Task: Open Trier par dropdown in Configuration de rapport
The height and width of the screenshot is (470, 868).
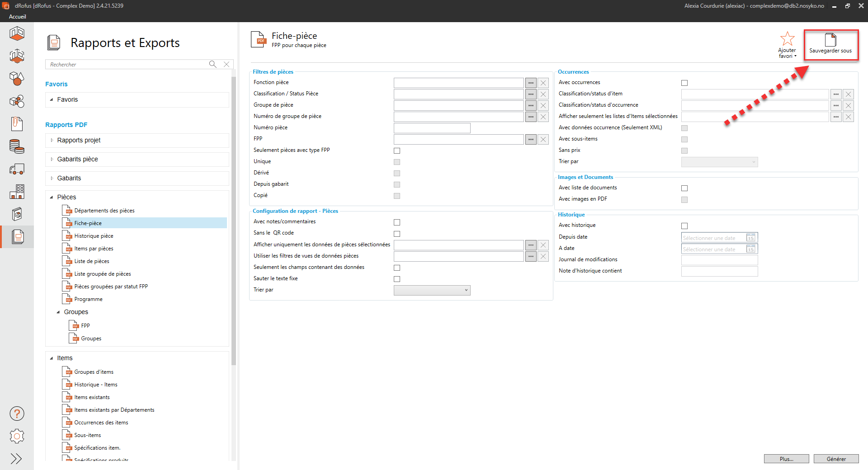Action: coord(432,290)
